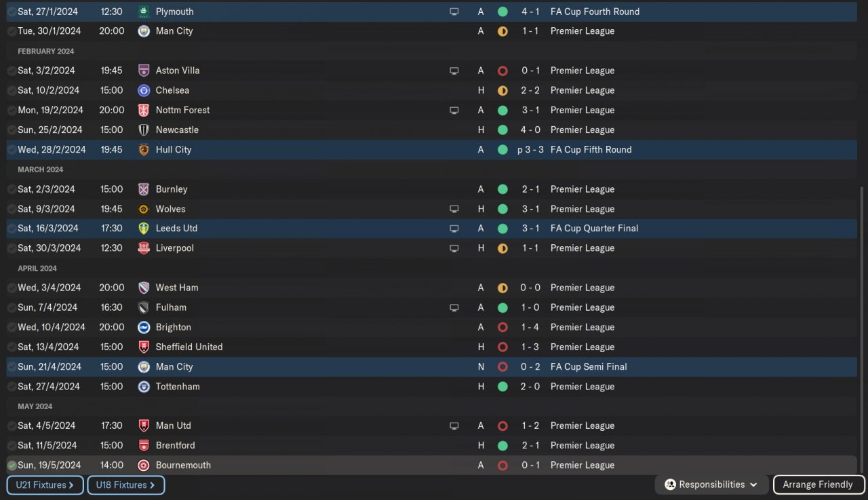Click the yellow draw indicator for Liverpool
Viewport: 868px width, 500px height.
502,248
